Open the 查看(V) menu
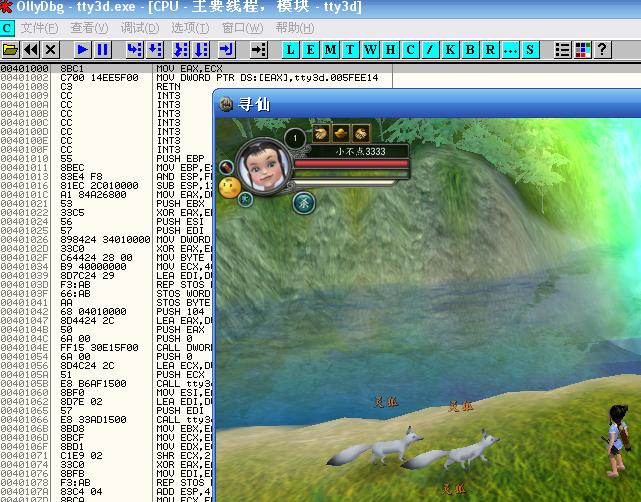The image size is (641, 502). point(90,28)
